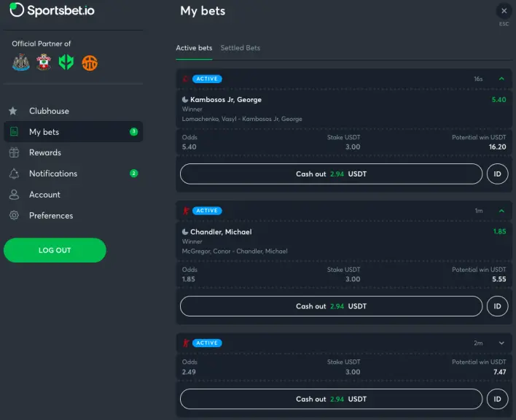The width and height of the screenshot is (516, 420).
Task: Click the Account person icon
Action: coord(14,195)
